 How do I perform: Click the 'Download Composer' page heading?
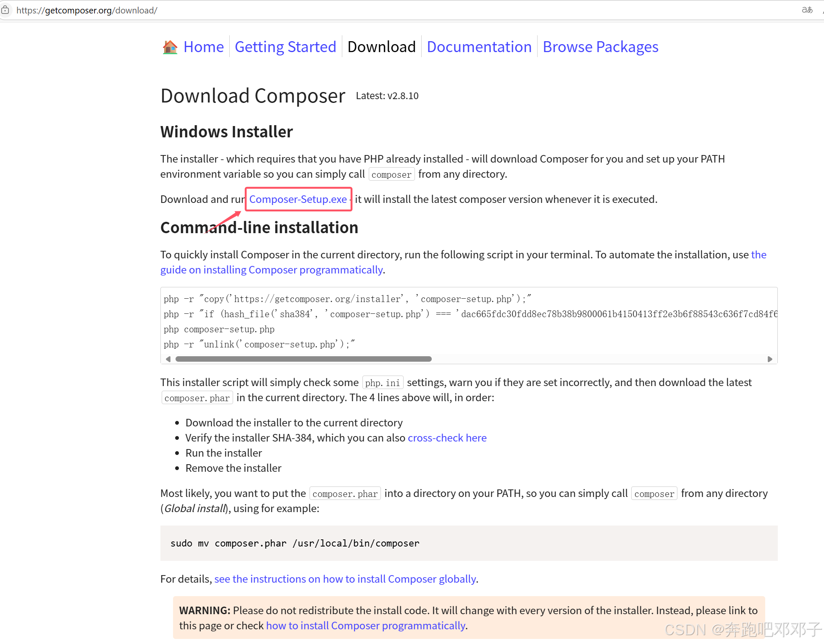[253, 96]
